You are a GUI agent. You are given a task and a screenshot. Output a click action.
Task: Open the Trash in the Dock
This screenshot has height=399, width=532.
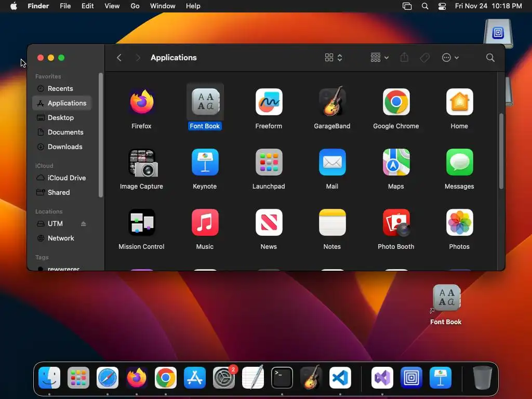tap(483, 378)
